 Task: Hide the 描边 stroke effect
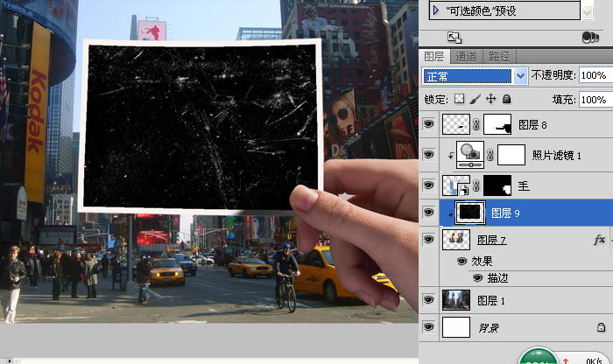pyautogui.click(x=477, y=277)
